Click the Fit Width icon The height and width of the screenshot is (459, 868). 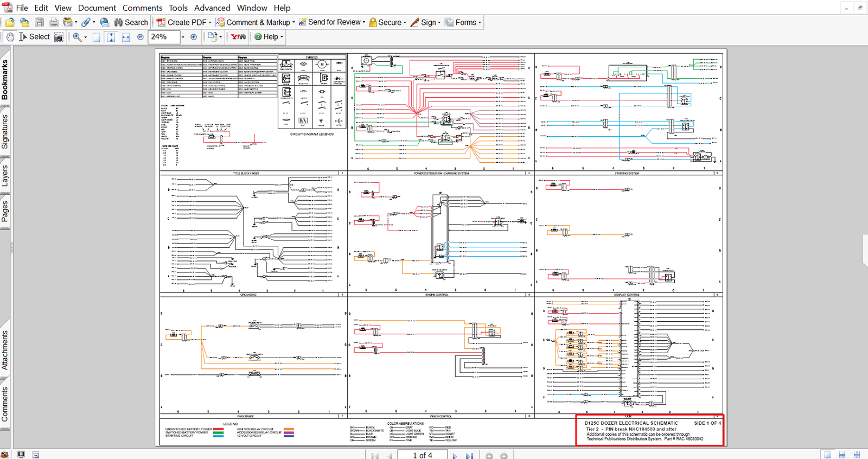(126, 37)
